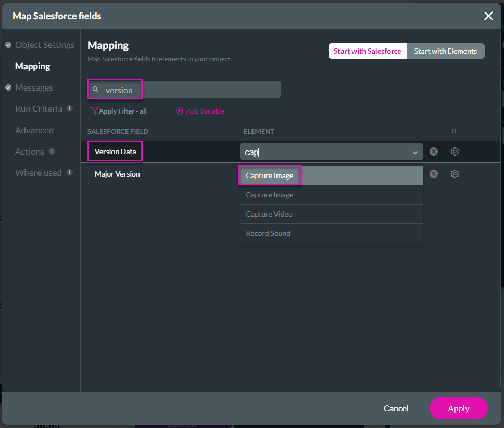Click the Cancel button
Screen dimensions: 504x428
(396, 408)
